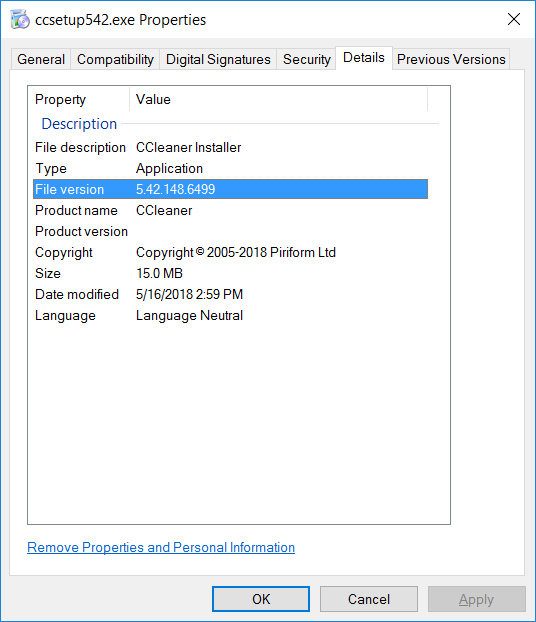Go to the Digital Signatures tab
The height and width of the screenshot is (622, 536).
(218, 60)
